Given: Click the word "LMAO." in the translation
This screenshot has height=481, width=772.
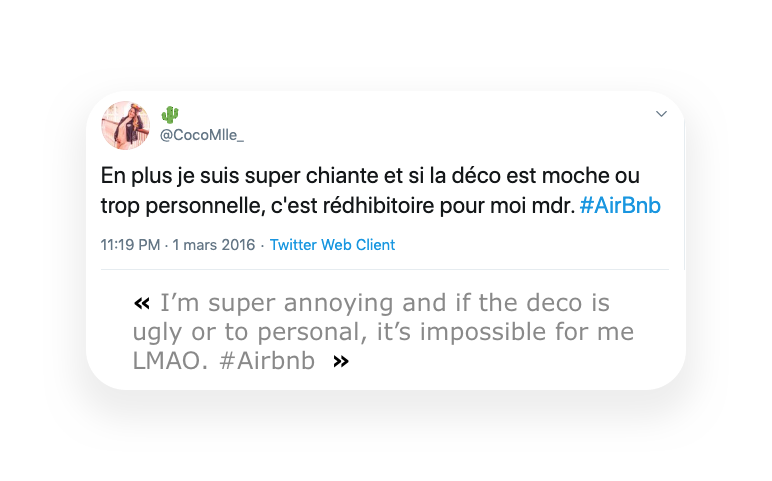Looking at the screenshot, I should [170, 362].
